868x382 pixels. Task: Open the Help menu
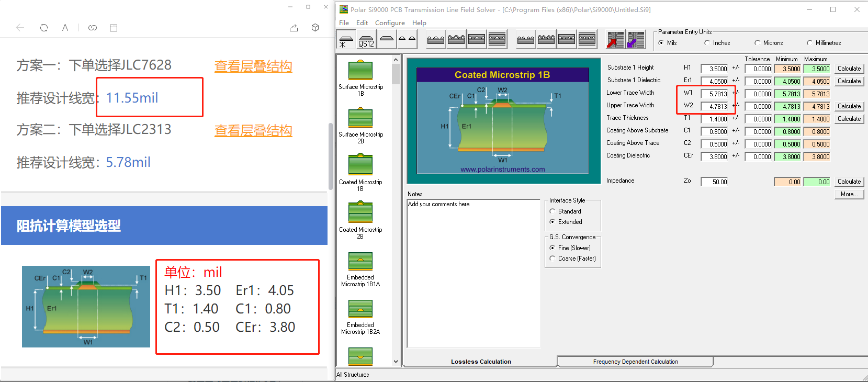419,23
